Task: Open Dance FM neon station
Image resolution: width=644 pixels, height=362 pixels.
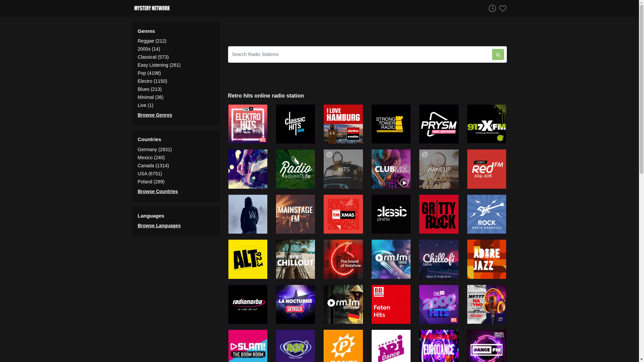Action: click(x=487, y=346)
